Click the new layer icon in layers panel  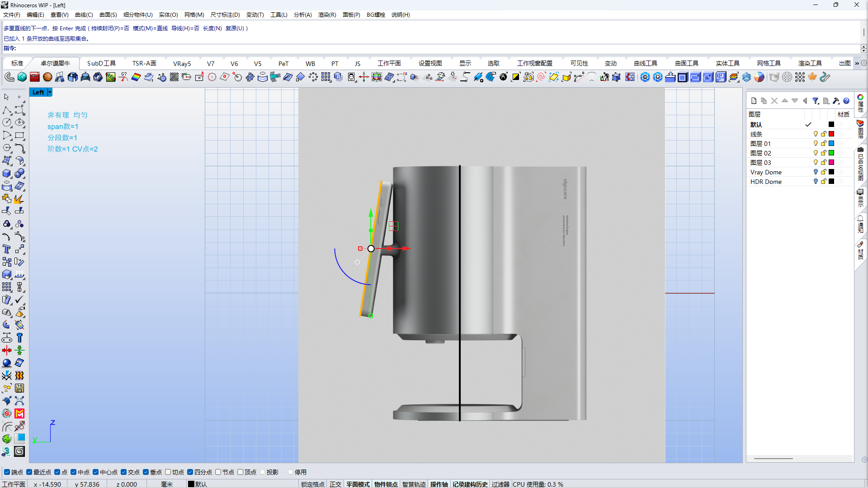click(x=754, y=101)
